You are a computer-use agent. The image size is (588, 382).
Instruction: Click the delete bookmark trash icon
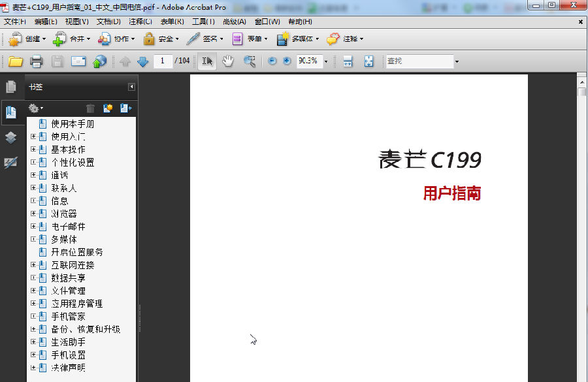click(x=90, y=108)
